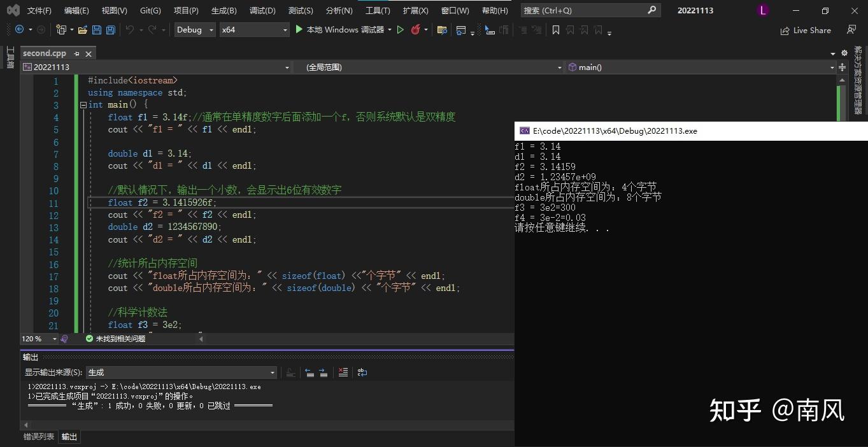The height and width of the screenshot is (447, 868).
Task: Clear all text in the Output window
Action: click(343, 372)
